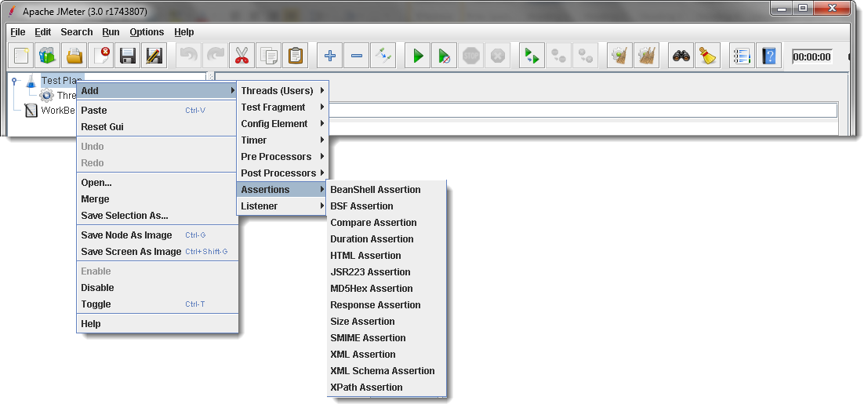The height and width of the screenshot is (404, 868).
Task: Expand the Config Element submenu
Action: click(x=283, y=124)
